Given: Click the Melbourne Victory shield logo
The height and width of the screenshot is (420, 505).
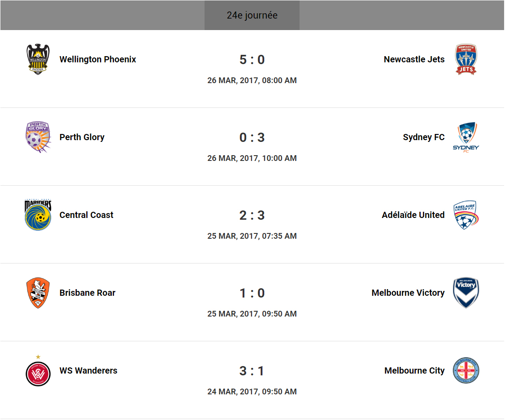Looking at the screenshot, I should [466, 293].
